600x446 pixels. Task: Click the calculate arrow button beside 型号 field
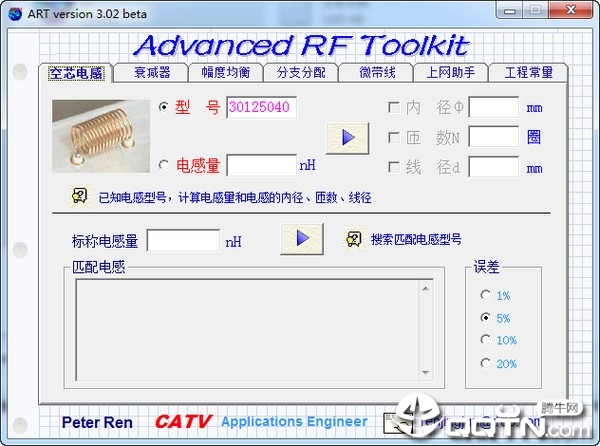tap(347, 138)
